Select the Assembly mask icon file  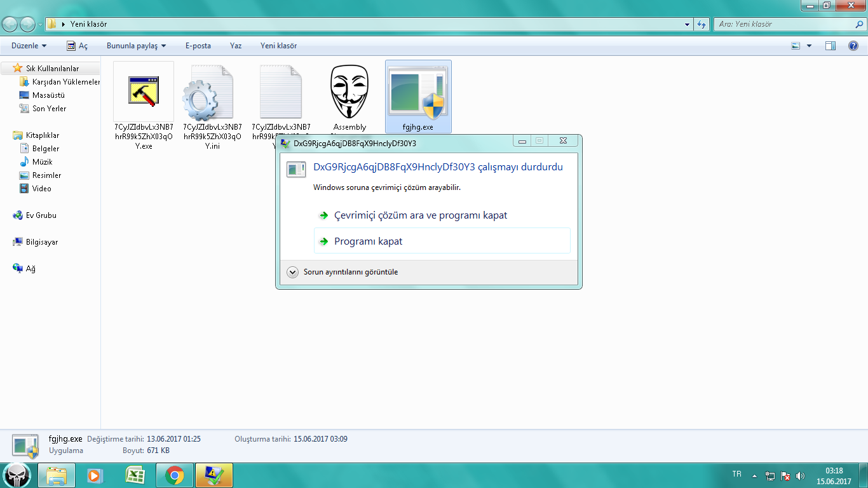point(349,92)
